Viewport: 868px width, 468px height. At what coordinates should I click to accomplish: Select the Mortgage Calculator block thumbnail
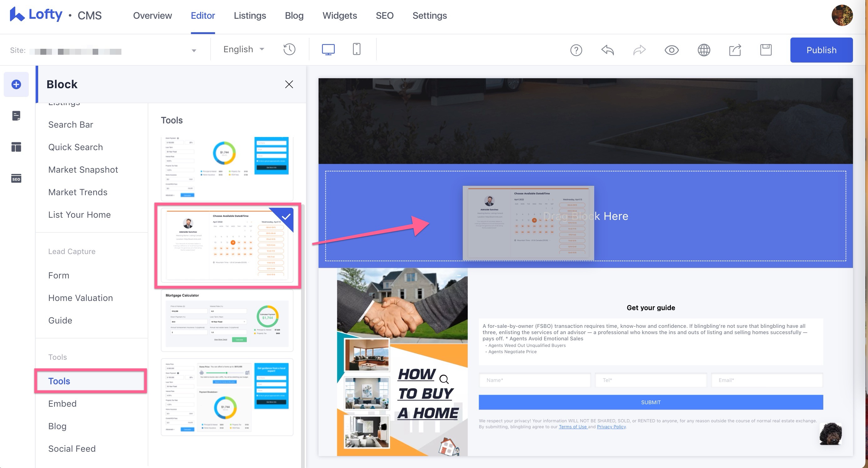click(227, 320)
